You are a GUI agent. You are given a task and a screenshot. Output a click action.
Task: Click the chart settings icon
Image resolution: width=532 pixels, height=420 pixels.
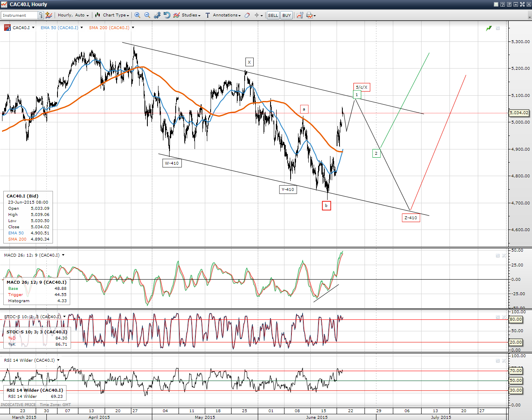300,15
